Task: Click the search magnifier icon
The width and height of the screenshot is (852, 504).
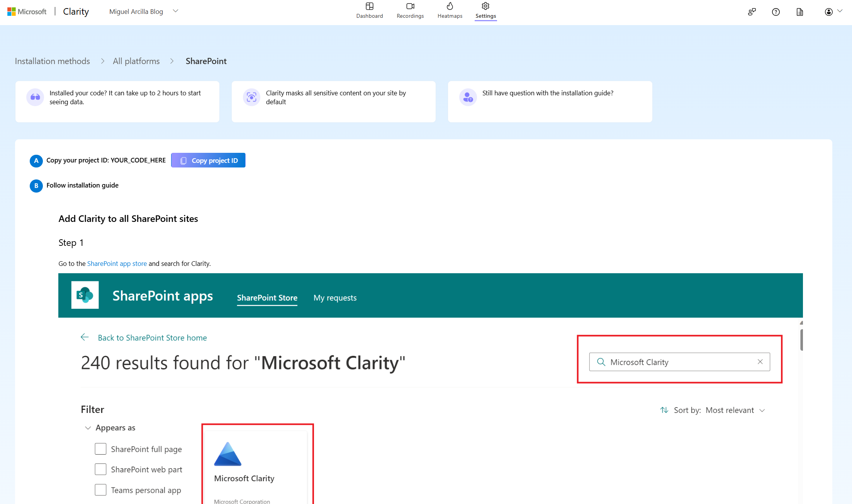Action: [601, 362]
